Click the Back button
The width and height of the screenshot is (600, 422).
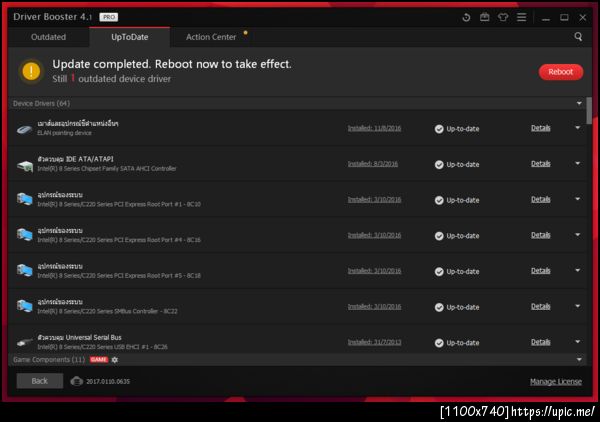pyautogui.click(x=40, y=381)
